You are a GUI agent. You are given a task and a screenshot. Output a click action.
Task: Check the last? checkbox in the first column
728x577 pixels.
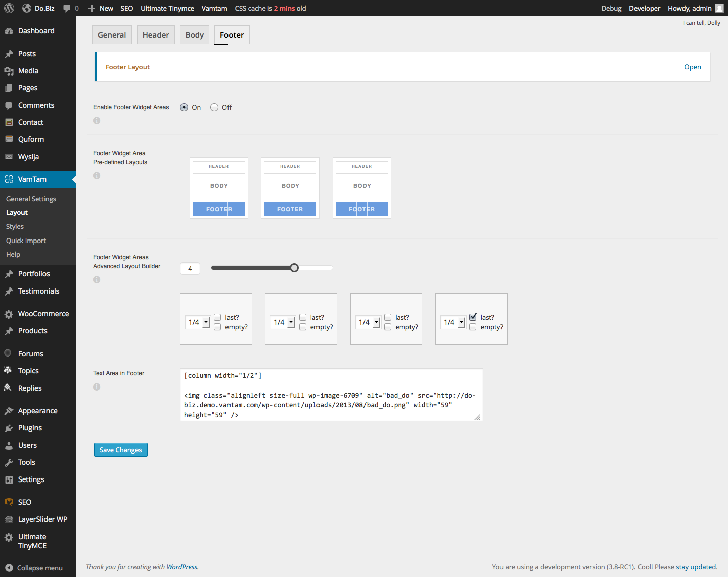click(217, 317)
